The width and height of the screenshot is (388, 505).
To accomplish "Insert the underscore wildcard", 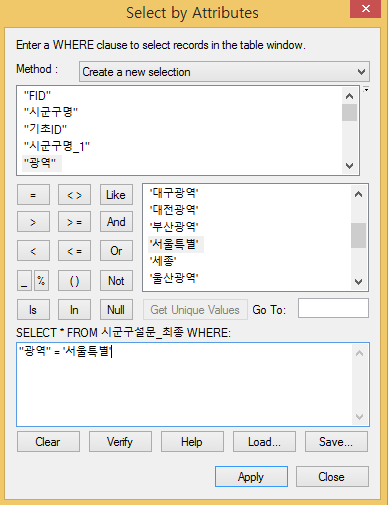I will [24, 281].
